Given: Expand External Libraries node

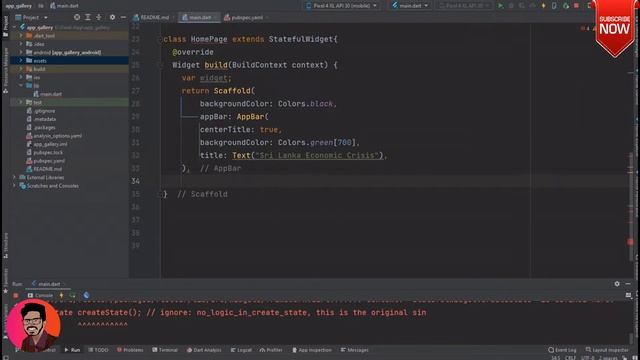Looking at the screenshot, I should [x=14, y=178].
